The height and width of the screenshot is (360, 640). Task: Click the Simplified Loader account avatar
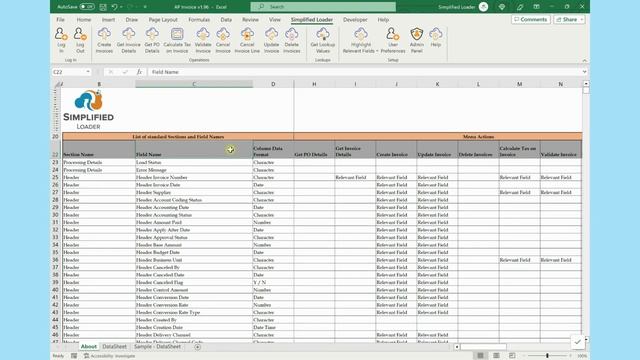483,7
